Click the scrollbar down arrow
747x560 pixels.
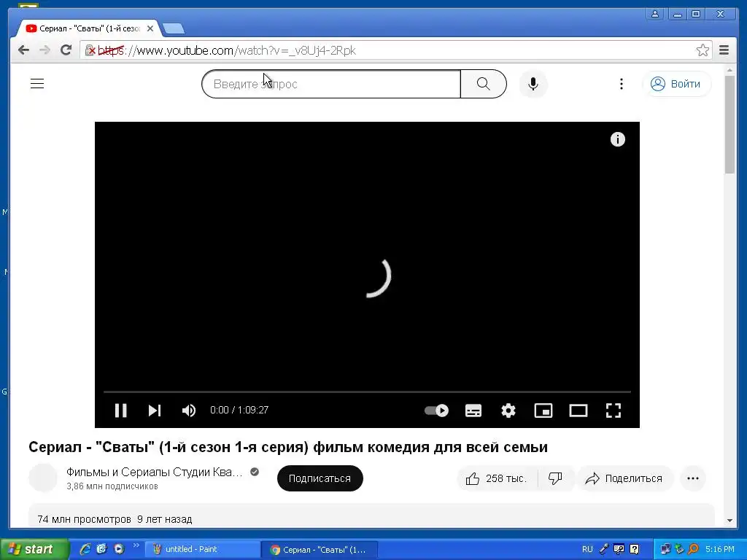(x=729, y=521)
